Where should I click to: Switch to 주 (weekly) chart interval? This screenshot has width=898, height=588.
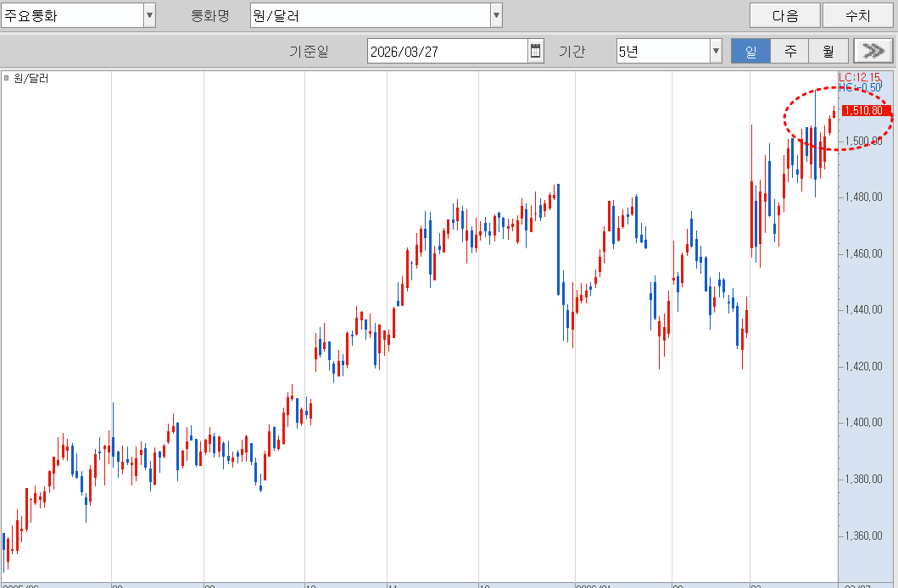pos(789,51)
